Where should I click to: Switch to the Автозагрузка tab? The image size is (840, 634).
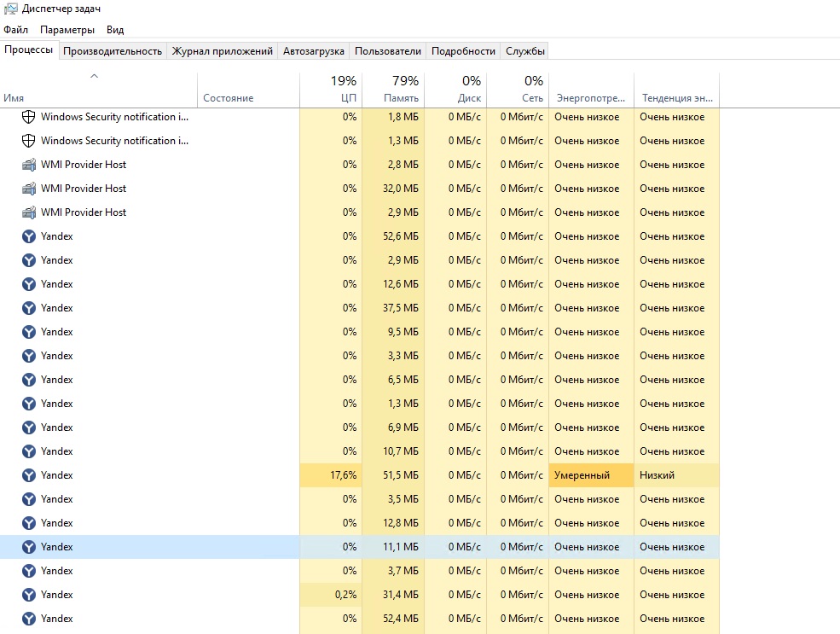click(313, 51)
